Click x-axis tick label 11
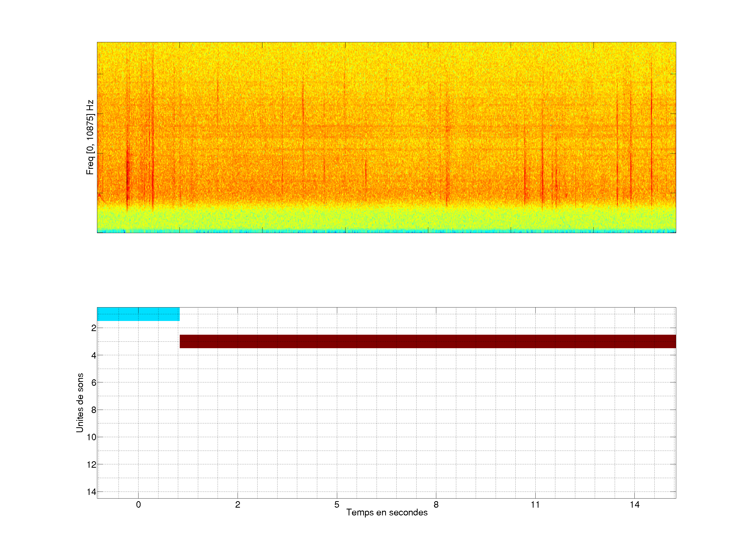Image resolution: width=747 pixels, height=560 pixels. pyautogui.click(x=535, y=505)
